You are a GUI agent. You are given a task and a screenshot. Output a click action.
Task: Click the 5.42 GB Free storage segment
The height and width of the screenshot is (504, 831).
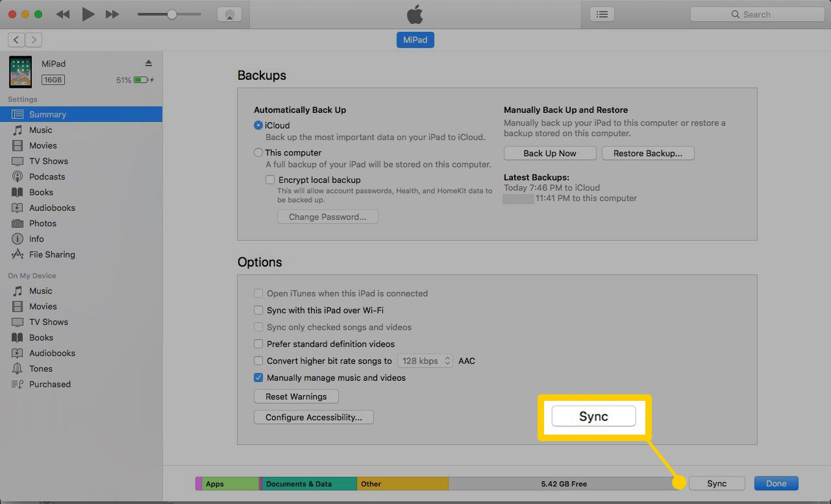coord(564,483)
